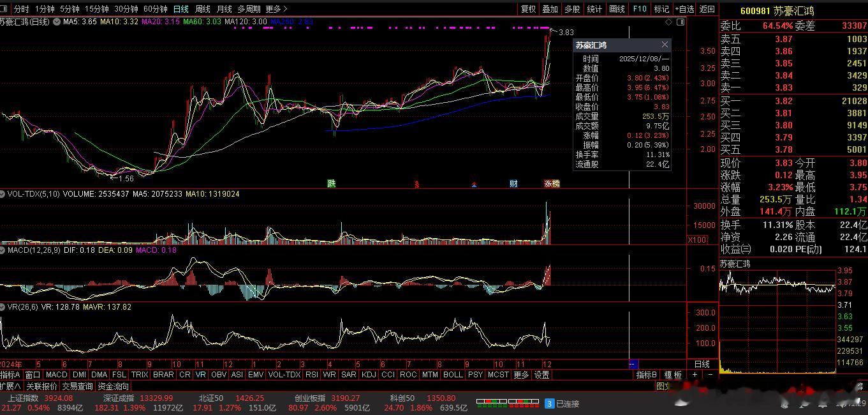Expand 更多 in the indicator bar

pyautogui.click(x=521, y=375)
